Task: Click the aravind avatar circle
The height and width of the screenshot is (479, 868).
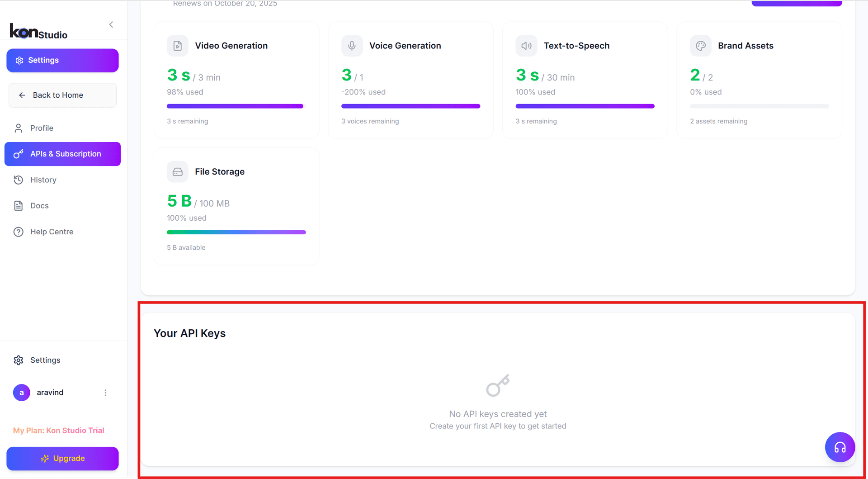Action: click(21, 393)
